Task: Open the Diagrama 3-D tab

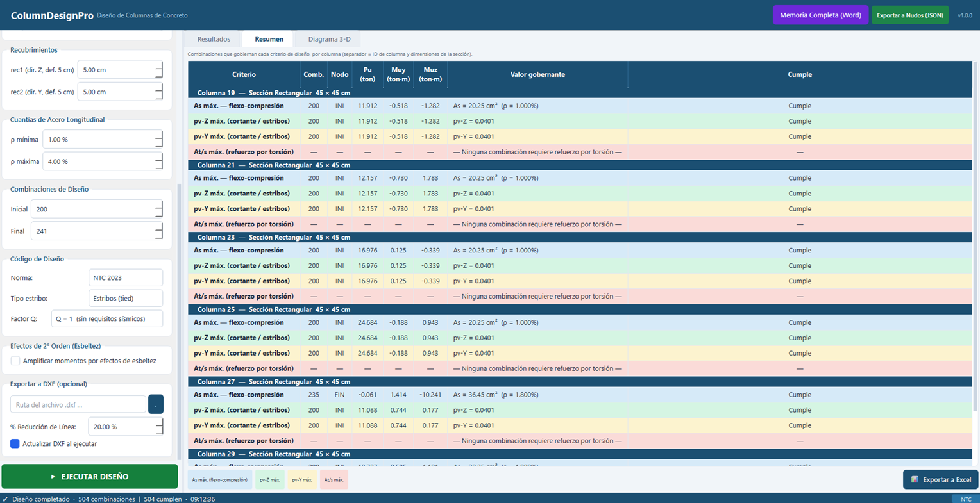Action: [x=329, y=39]
